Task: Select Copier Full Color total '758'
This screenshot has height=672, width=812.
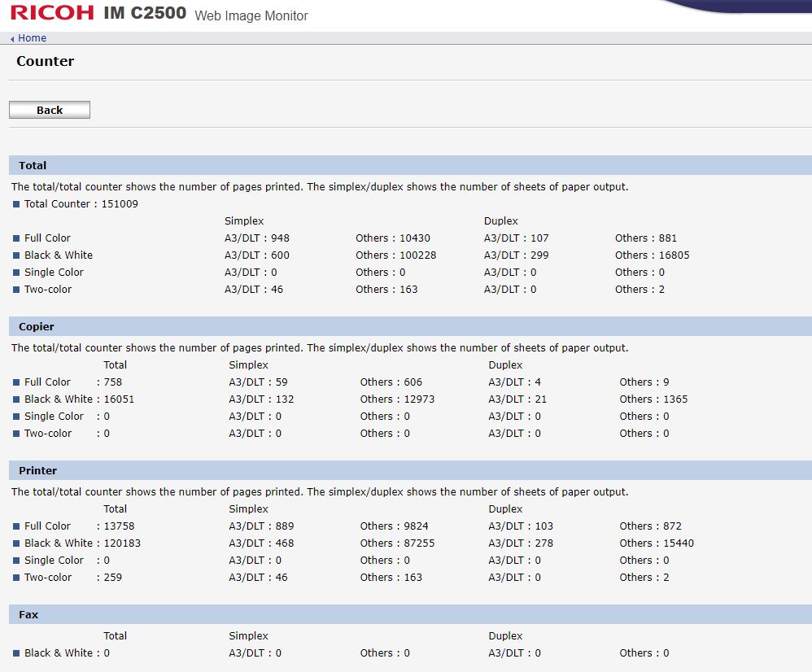Action: (x=113, y=382)
